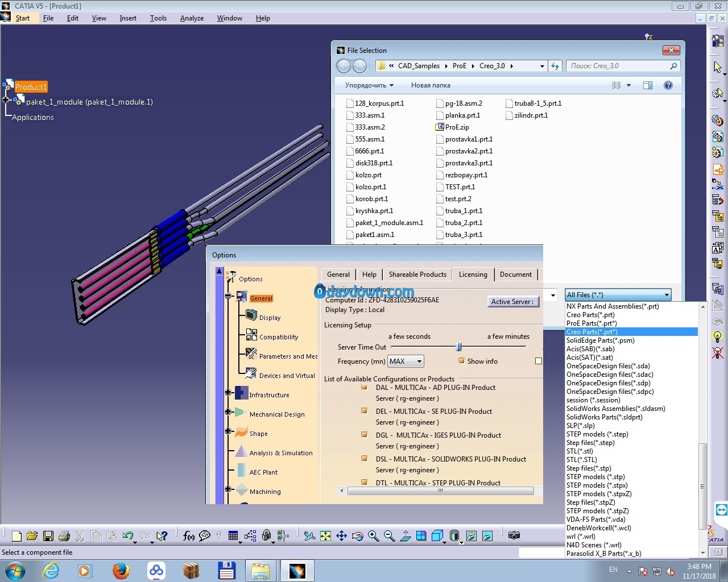Switch to the Document tab
Viewport: 728px width, 582px height.
pos(516,275)
